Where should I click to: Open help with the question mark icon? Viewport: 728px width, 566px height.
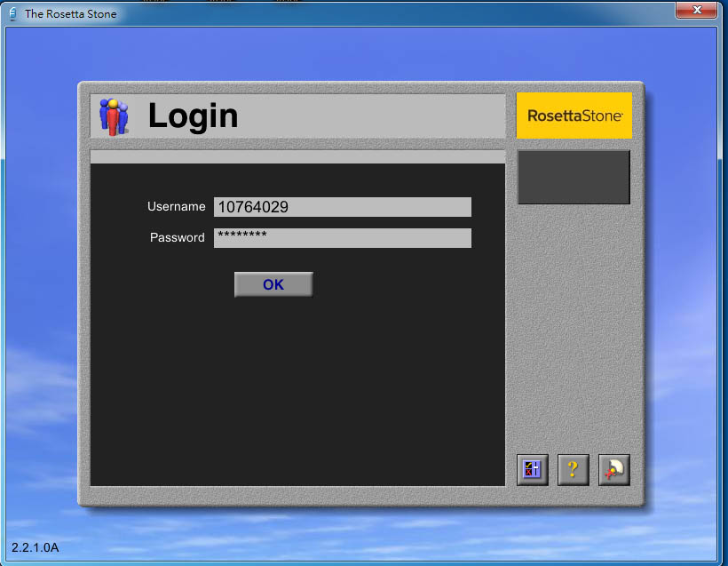573,469
